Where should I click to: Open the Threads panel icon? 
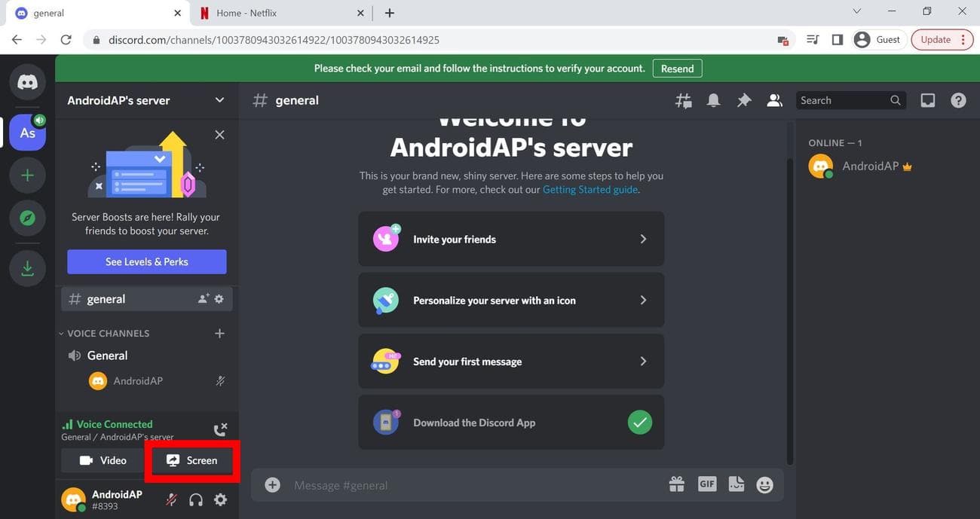point(682,99)
